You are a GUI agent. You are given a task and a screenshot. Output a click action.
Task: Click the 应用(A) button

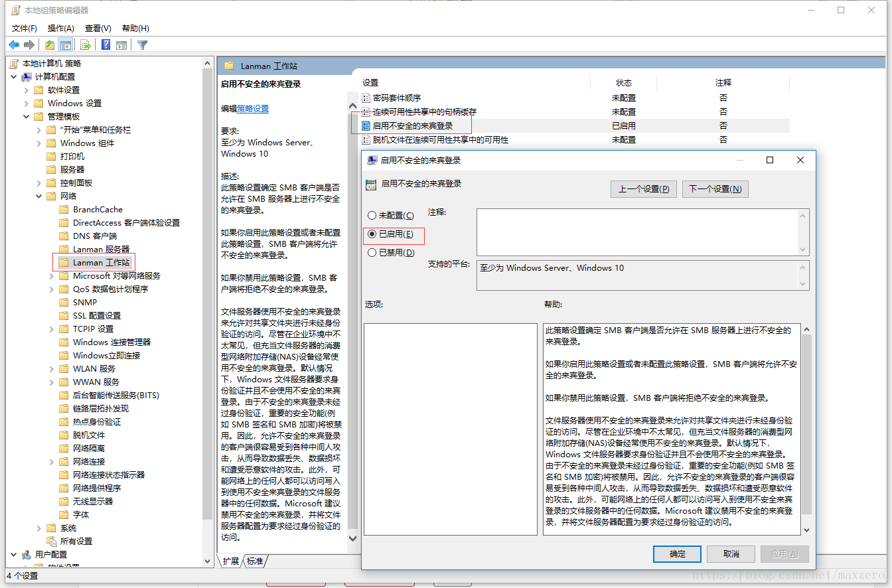785,553
